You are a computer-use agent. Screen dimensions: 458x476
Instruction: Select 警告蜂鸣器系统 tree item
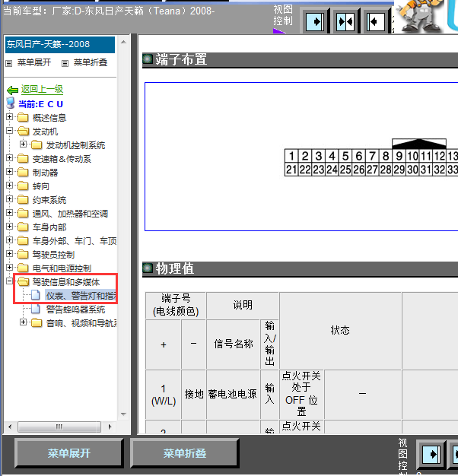click(75, 309)
